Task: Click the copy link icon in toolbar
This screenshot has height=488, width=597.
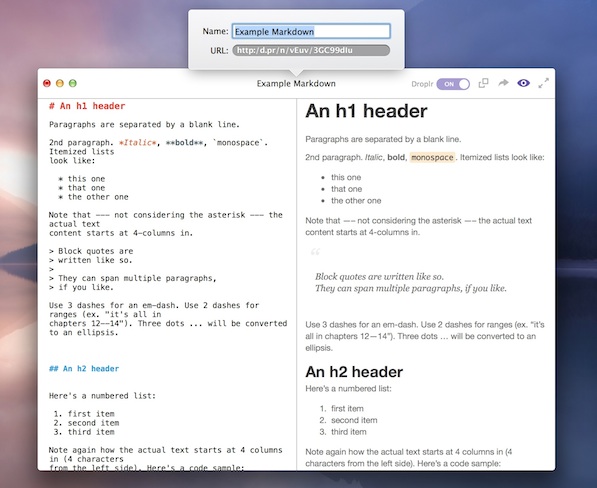Action: (484, 83)
